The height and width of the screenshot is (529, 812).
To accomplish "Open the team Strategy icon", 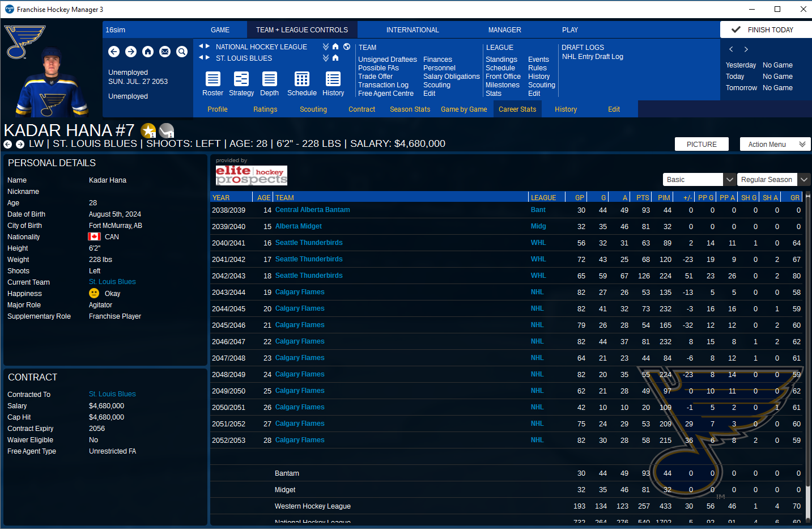I will point(241,83).
